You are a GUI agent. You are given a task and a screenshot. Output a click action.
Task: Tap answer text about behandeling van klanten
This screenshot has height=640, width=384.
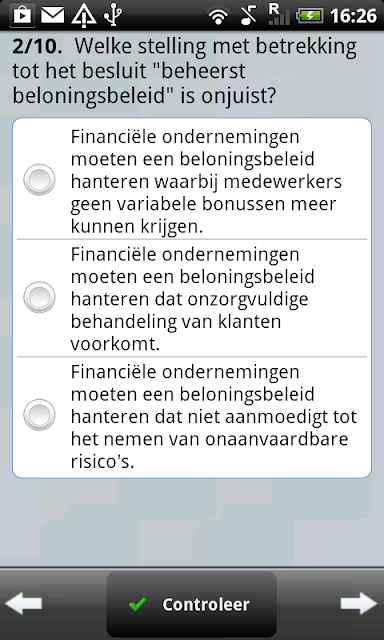pyautogui.click(x=193, y=299)
